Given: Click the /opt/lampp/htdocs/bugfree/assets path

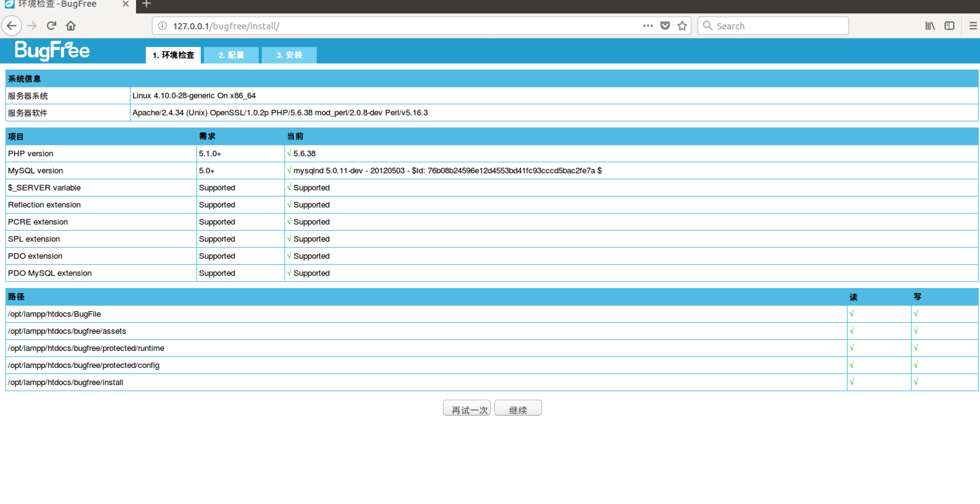Looking at the screenshot, I should click(x=67, y=331).
